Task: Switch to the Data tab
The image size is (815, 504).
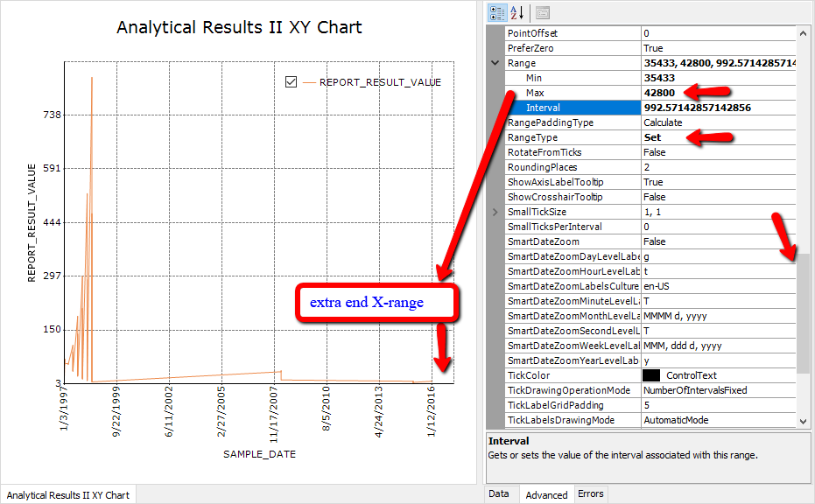Action: [498, 494]
